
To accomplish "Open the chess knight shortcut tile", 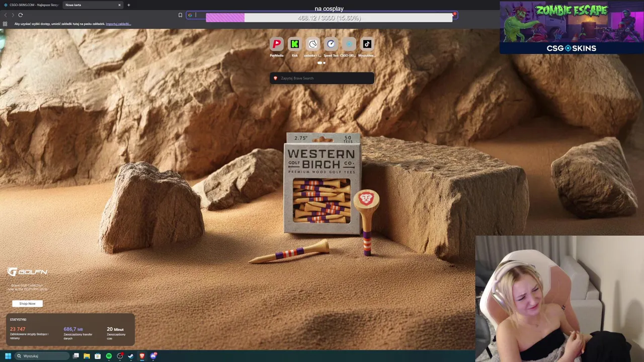I will pos(313,44).
